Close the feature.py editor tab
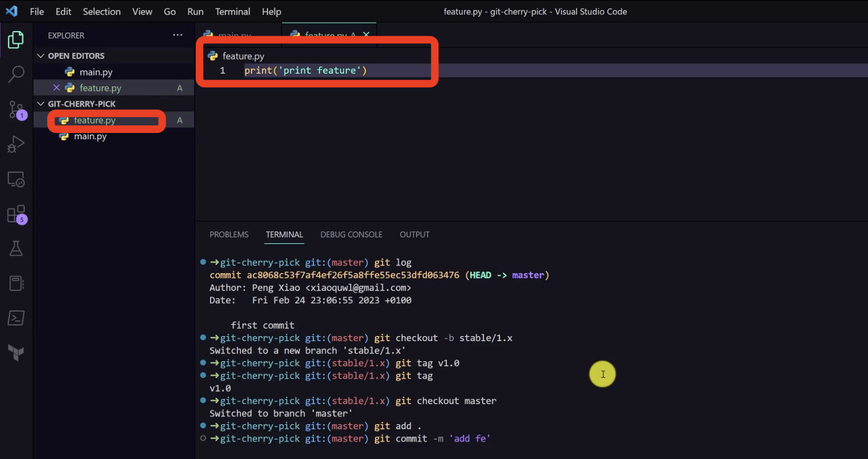 (366, 35)
